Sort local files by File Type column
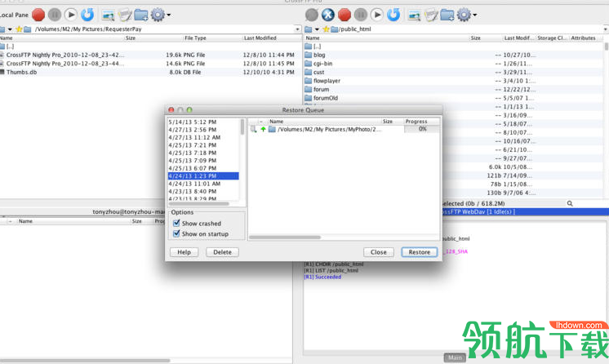 pos(213,38)
